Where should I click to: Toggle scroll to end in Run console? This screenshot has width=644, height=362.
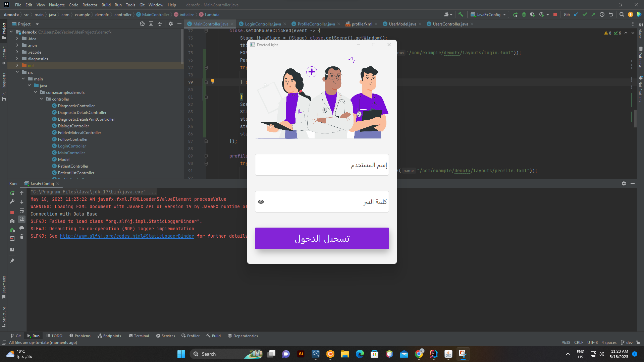coord(22,219)
